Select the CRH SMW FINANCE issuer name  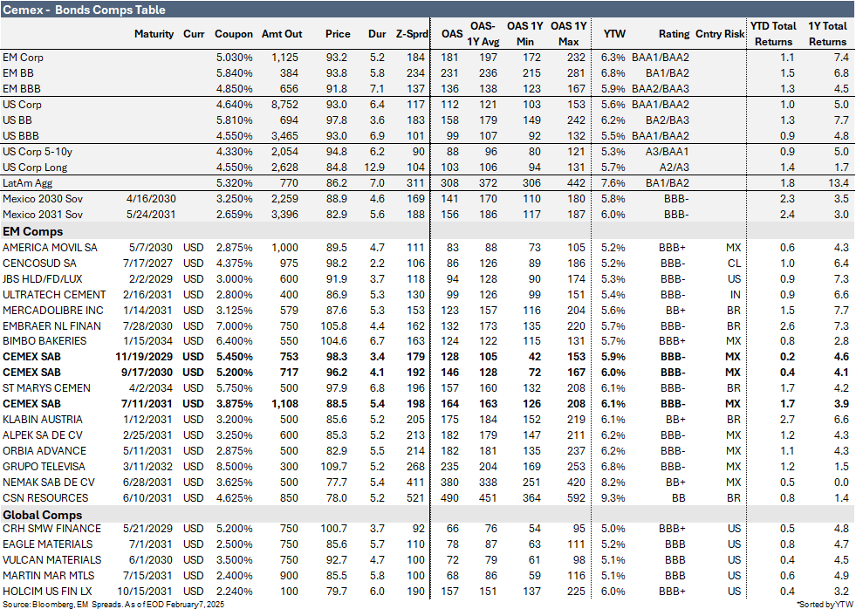pos(51,529)
